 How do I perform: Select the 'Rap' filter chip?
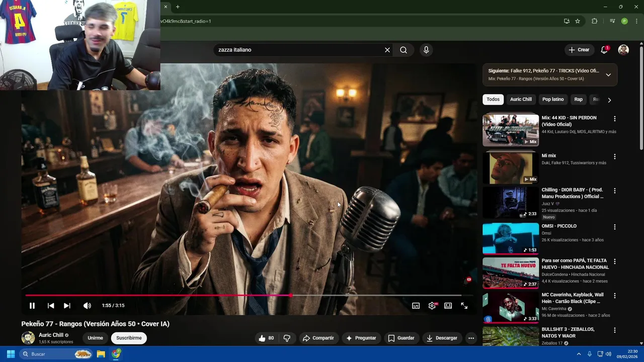coord(579,100)
